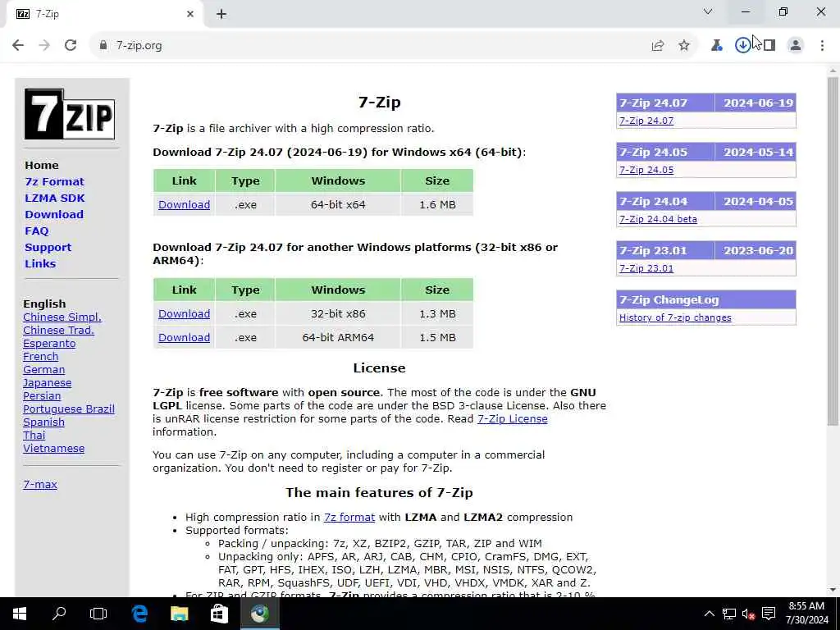Show hidden system tray icons
This screenshot has width=840, height=630.
click(709, 614)
